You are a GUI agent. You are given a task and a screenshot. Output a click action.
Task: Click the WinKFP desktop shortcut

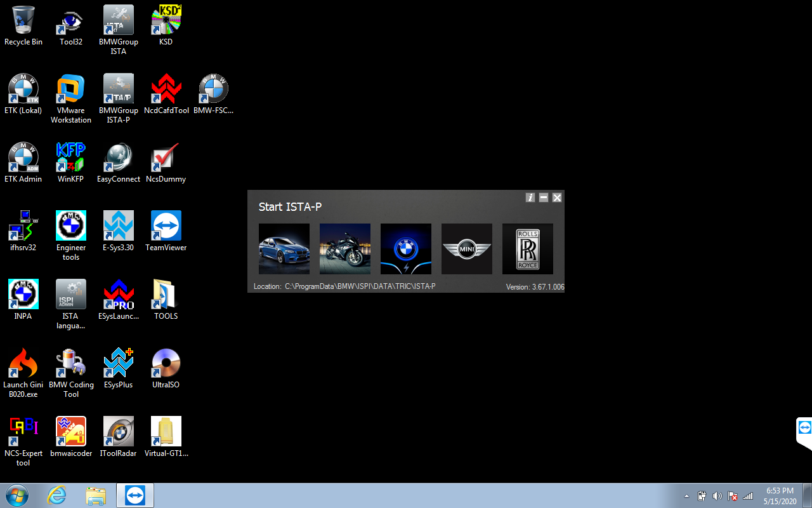(x=71, y=163)
